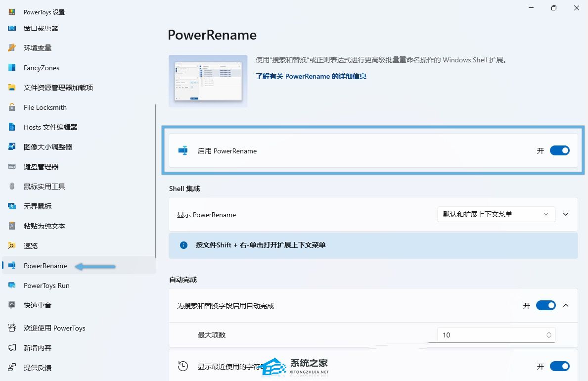Maximize the PowerToys settings window

click(x=553, y=8)
